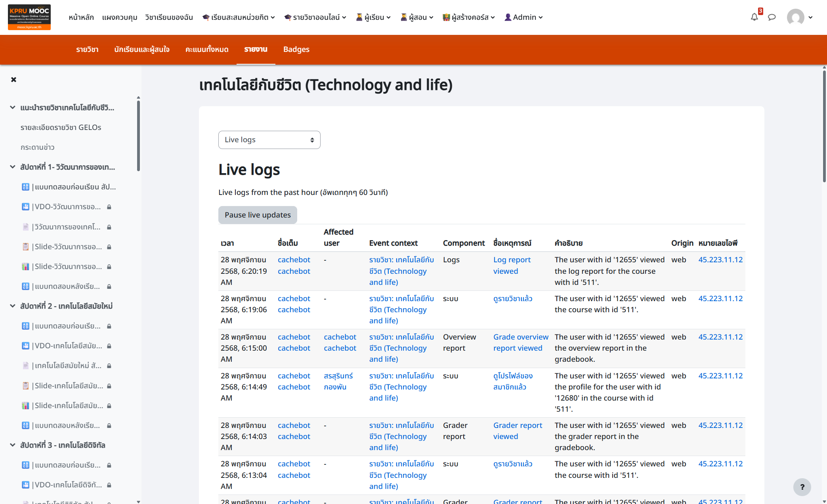The width and height of the screenshot is (827, 504).
Task: Collapse the week 1 section in sidebar
Action: coord(13,167)
